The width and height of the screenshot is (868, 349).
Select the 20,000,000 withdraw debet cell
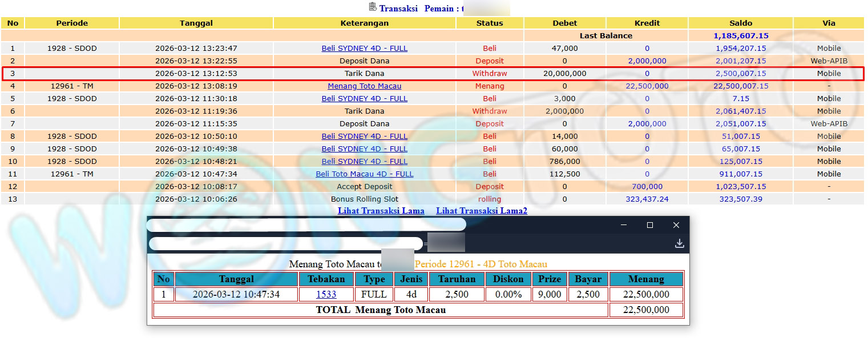[564, 74]
